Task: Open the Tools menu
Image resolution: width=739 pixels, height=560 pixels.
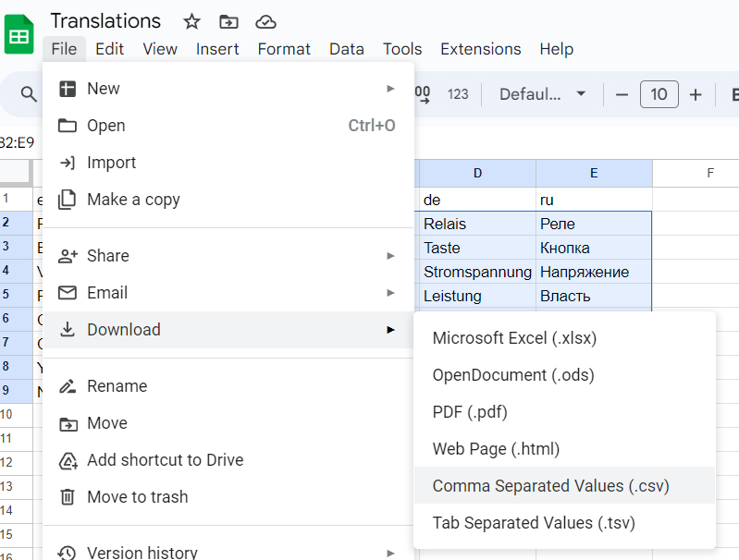Action: coord(402,49)
